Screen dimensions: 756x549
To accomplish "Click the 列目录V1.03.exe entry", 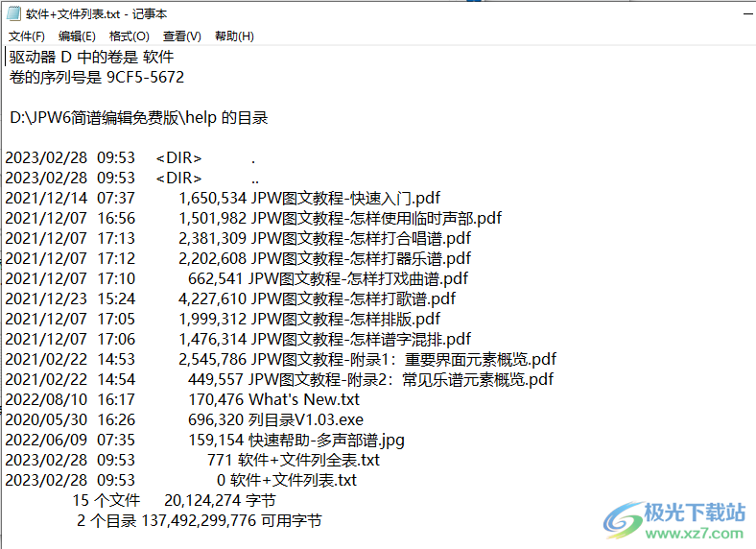I will pyautogui.click(x=306, y=420).
